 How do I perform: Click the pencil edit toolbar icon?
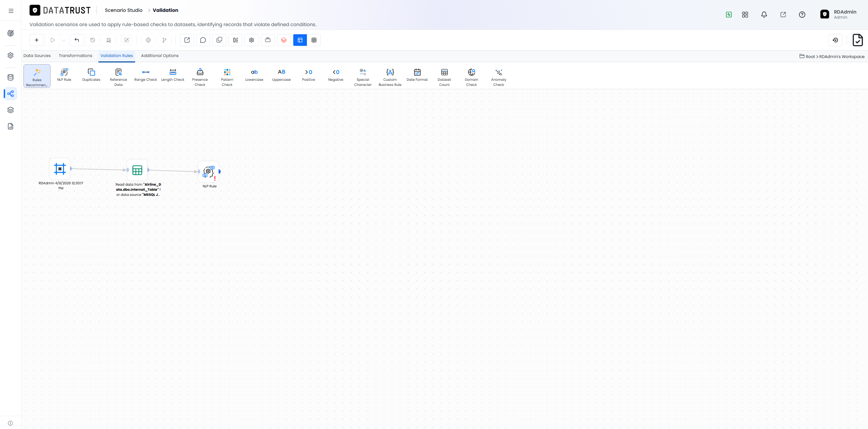click(127, 40)
